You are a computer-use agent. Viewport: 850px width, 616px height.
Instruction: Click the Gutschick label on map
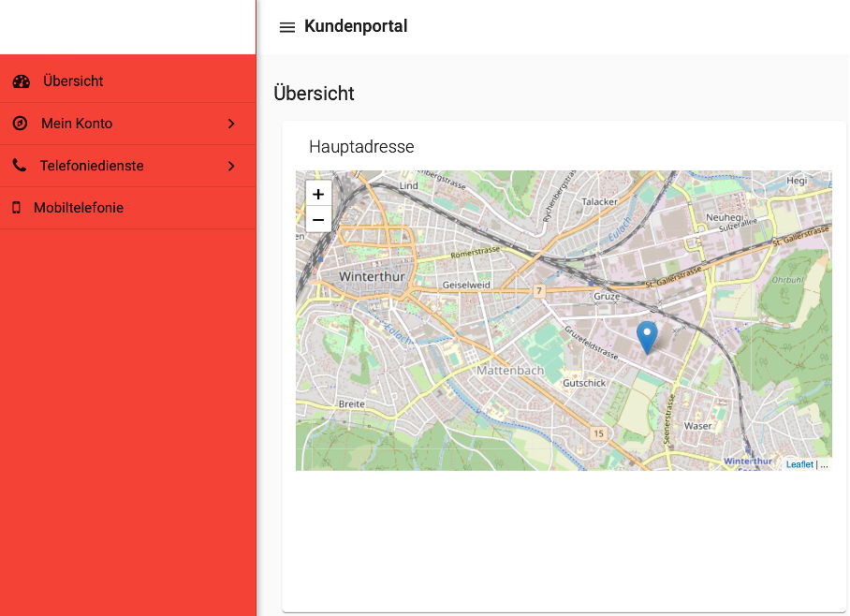point(584,383)
